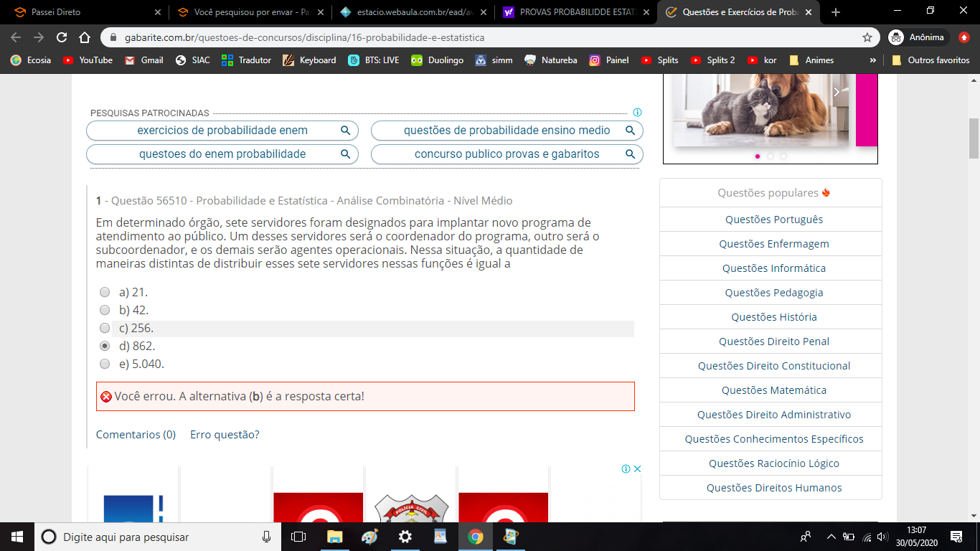Click the Task View taskbar icon
This screenshot has height=551, width=980.
click(x=298, y=537)
